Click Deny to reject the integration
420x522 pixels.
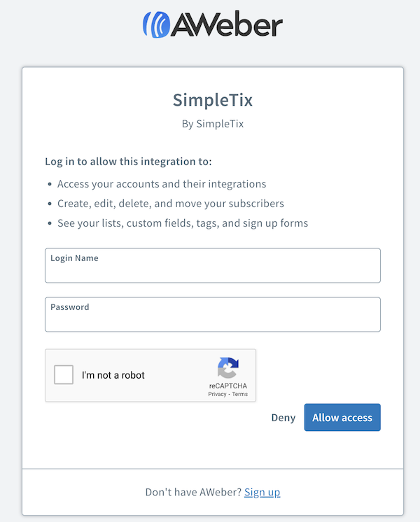click(283, 418)
